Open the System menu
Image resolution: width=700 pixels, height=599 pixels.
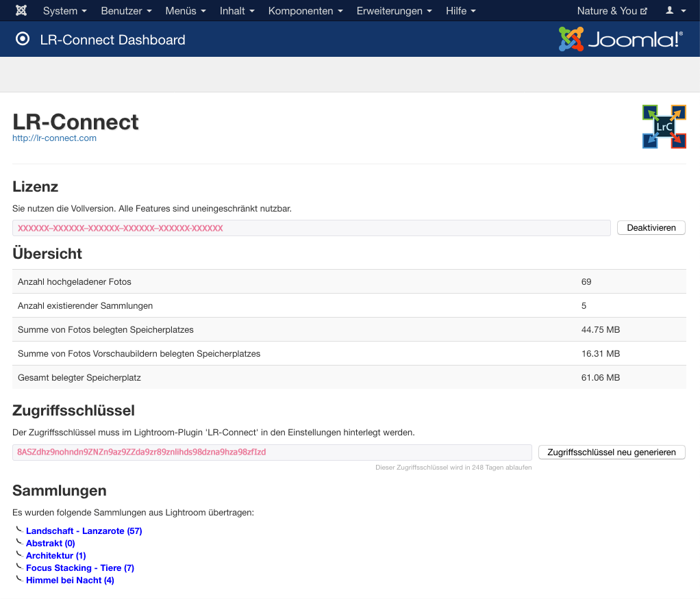[64, 11]
